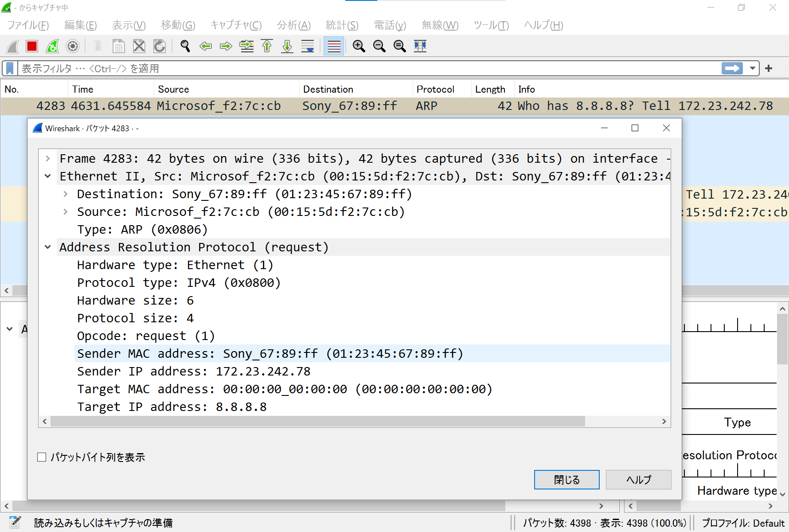The height and width of the screenshot is (532, 789).
Task: Open find packet magnifier icon
Action: tap(185, 46)
